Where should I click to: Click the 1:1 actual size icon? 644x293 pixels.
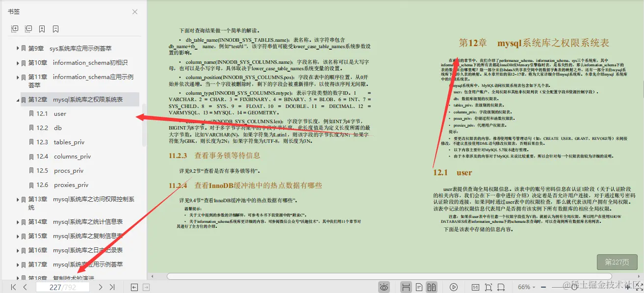coord(475,287)
